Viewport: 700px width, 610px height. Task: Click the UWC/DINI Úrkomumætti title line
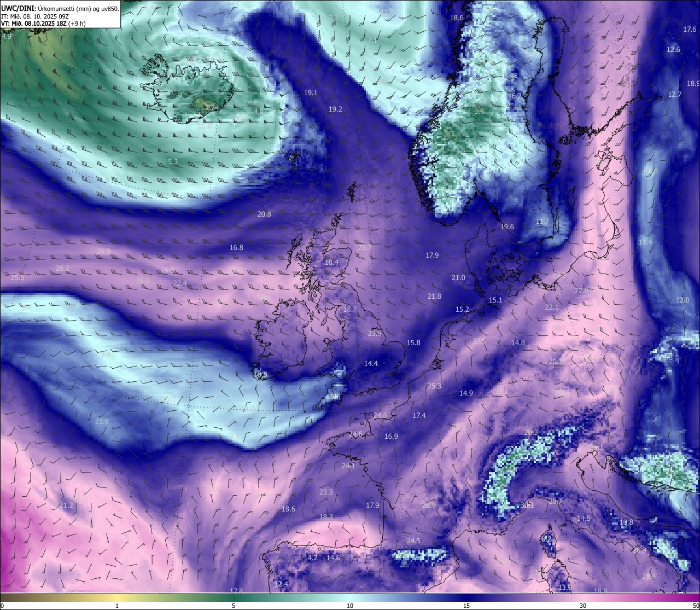tap(60, 8)
